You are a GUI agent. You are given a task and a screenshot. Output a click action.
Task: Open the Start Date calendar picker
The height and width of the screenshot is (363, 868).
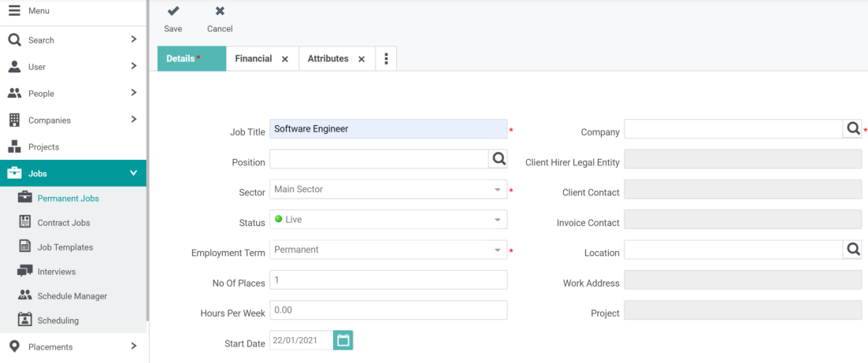pos(343,339)
